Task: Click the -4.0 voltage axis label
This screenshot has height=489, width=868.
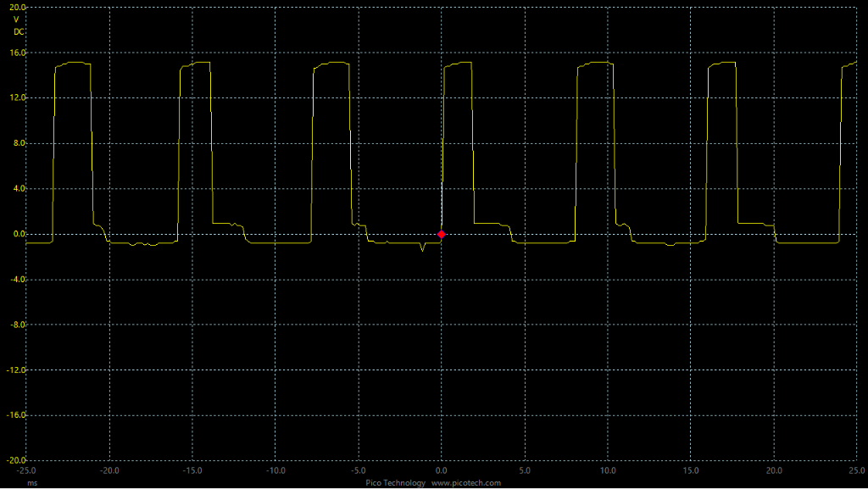Action: pos(18,280)
